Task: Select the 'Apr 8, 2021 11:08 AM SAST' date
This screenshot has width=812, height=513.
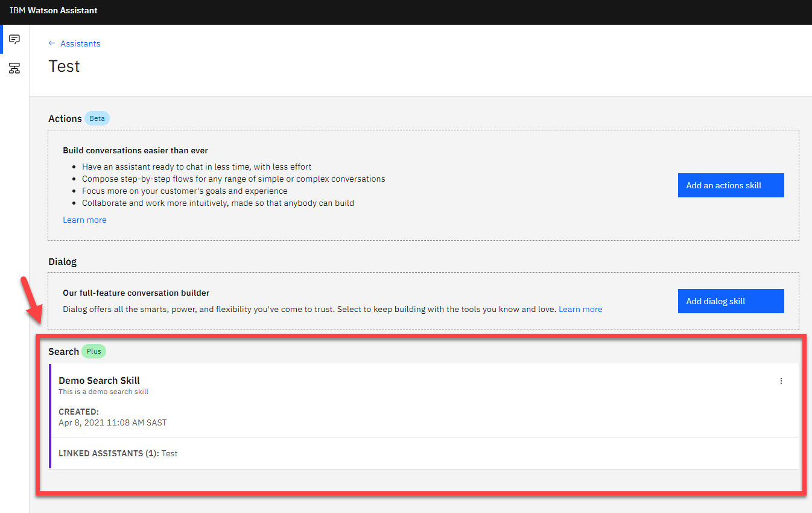Action: (x=113, y=422)
